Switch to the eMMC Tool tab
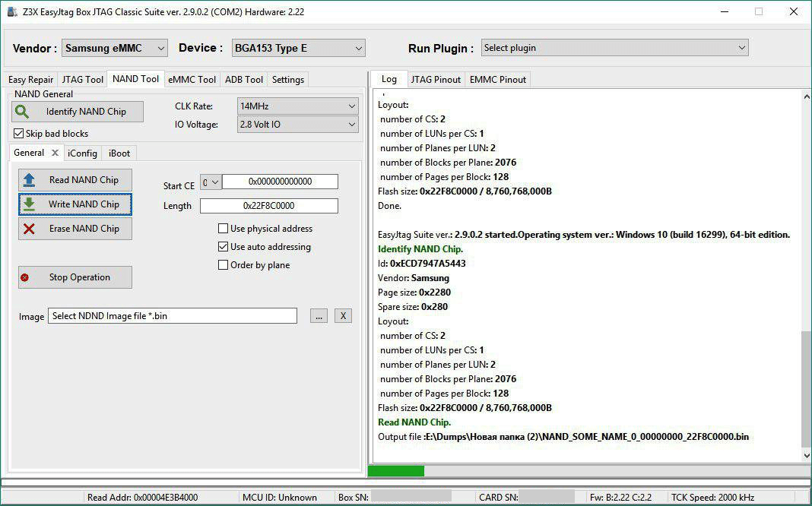The height and width of the screenshot is (506, 812). 192,79
